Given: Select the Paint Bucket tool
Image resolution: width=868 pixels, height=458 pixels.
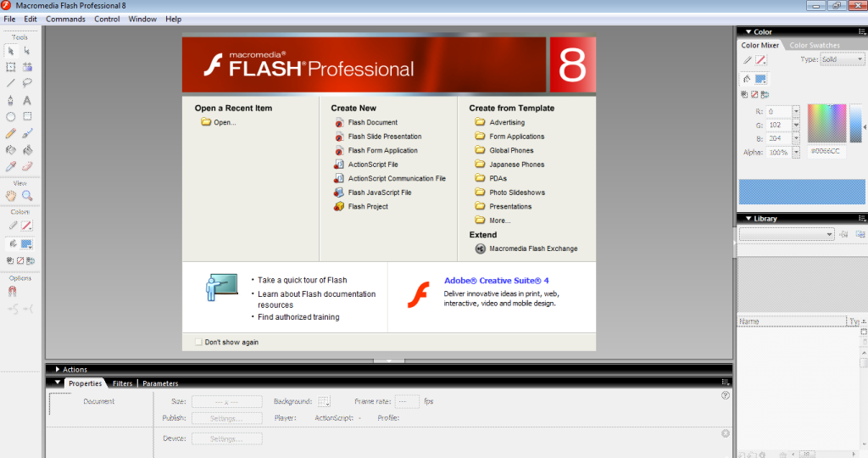Looking at the screenshot, I should click(27, 150).
